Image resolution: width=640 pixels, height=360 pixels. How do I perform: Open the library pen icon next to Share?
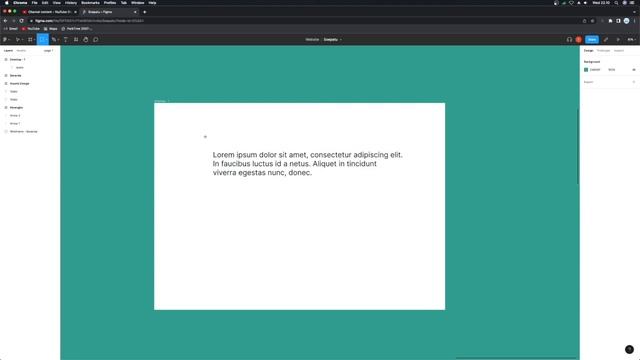(606, 40)
